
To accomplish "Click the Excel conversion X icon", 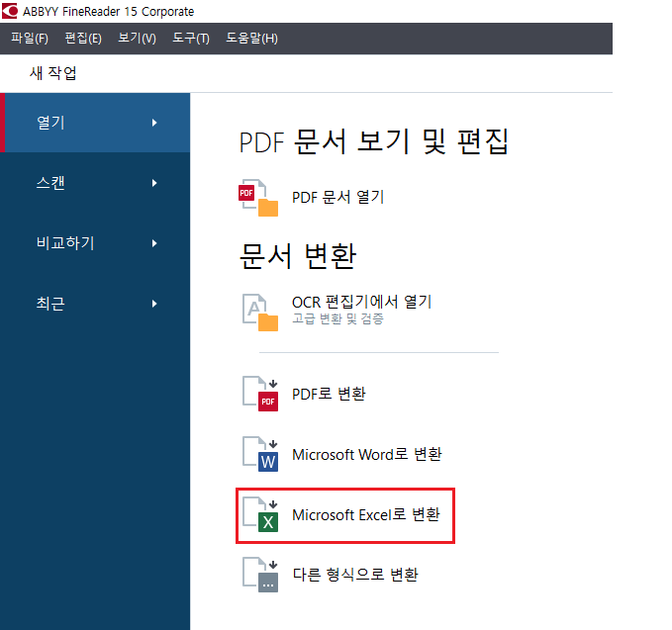I will click(x=260, y=514).
